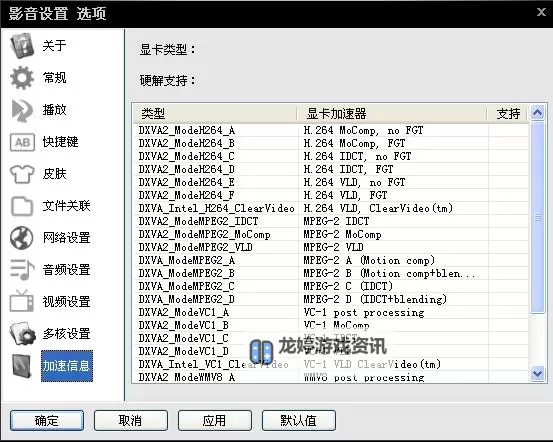Select the DXVA_ModeMPEG2_B row
The image size is (553, 442).
click(331, 273)
